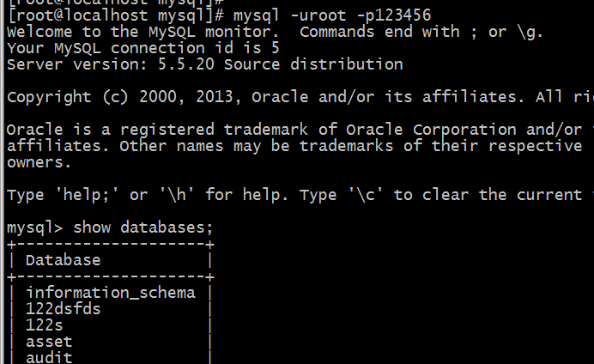Click the Database column header
594x364 pixels.
click(x=63, y=260)
